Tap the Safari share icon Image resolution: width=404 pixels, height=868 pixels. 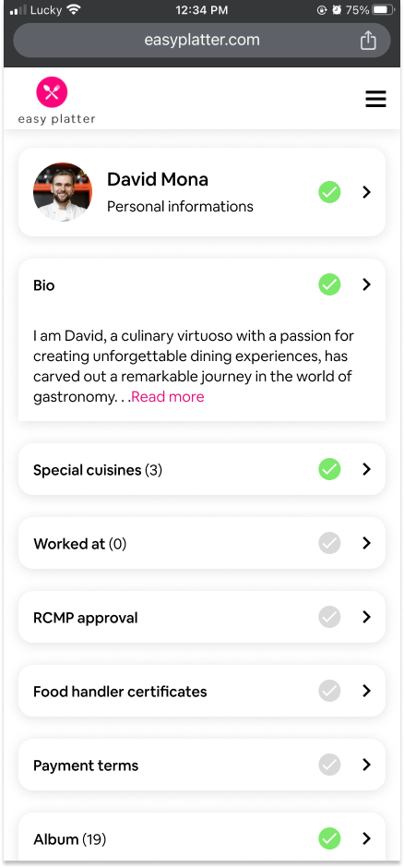coord(368,41)
